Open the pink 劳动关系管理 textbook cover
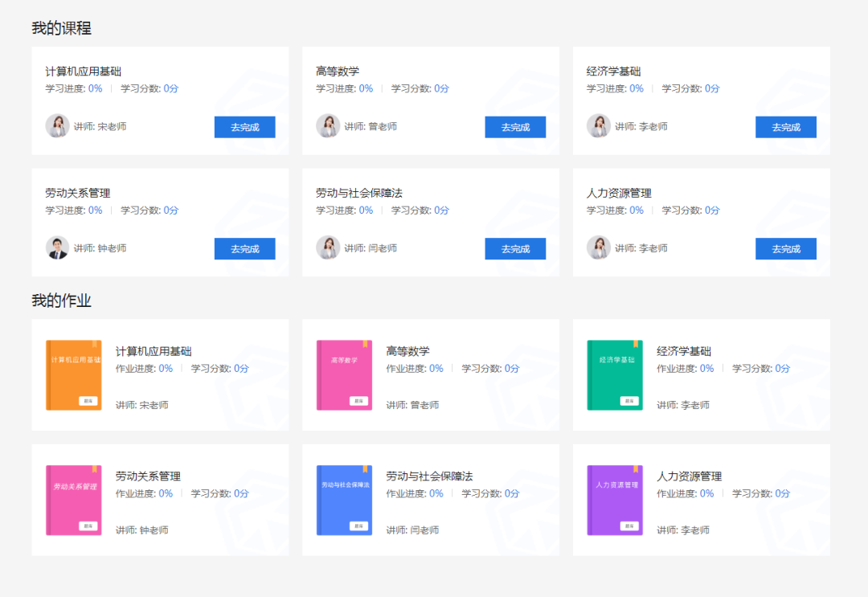This screenshot has height=597, width=868. (73, 500)
